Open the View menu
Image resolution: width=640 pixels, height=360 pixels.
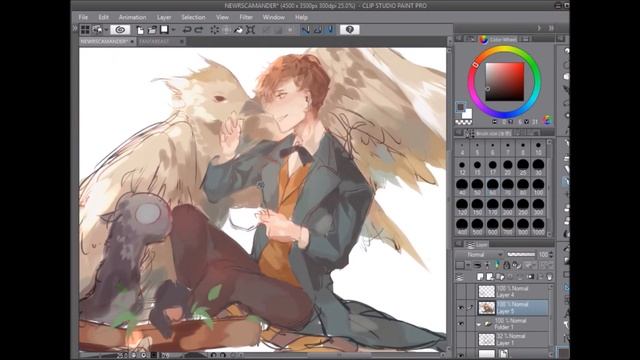pyautogui.click(x=222, y=17)
